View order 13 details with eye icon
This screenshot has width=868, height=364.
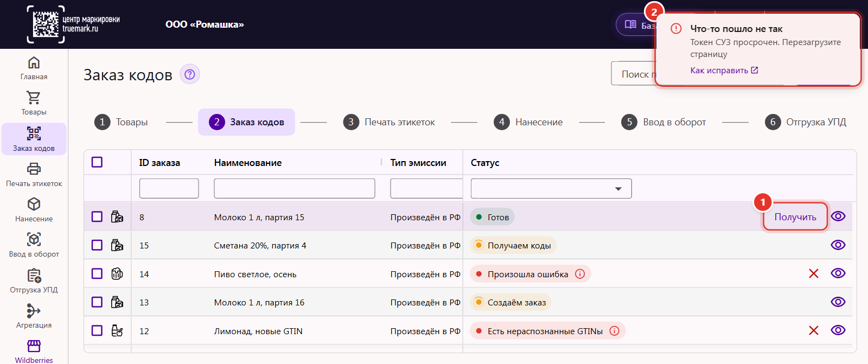[x=838, y=302]
